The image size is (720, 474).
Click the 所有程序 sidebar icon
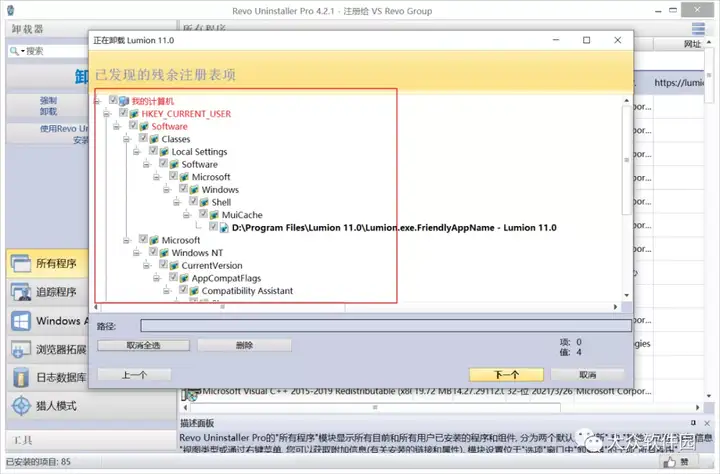(21, 264)
